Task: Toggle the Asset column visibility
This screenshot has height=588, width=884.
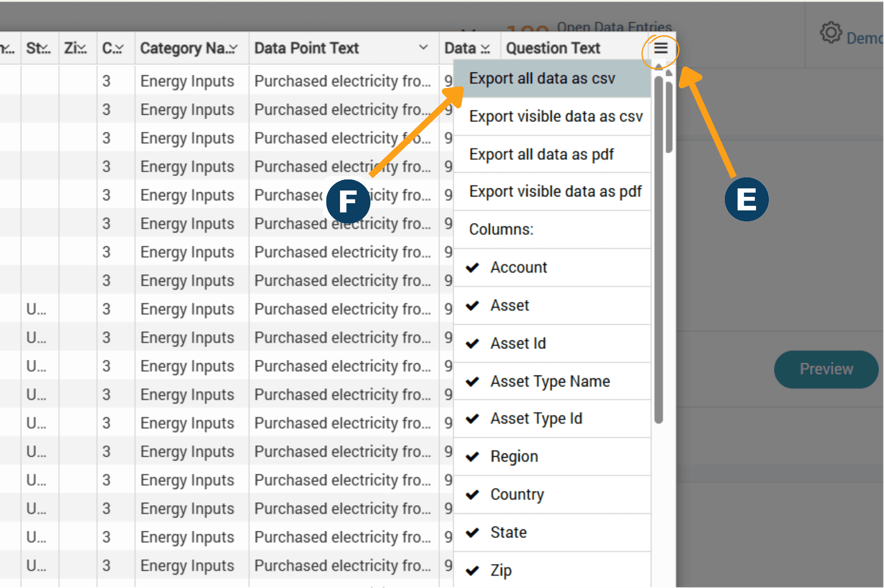Action: 552,306
